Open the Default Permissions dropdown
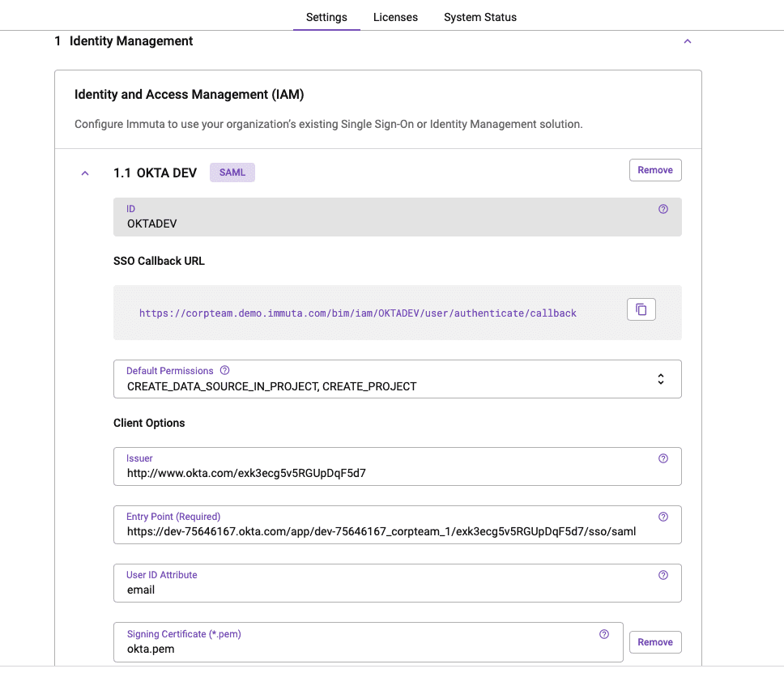Image resolution: width=784 pixels, height=690 pixels. (x=398, y=379)
